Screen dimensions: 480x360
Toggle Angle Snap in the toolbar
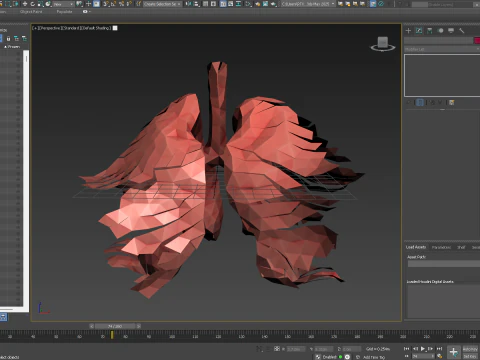coord(114,4)
